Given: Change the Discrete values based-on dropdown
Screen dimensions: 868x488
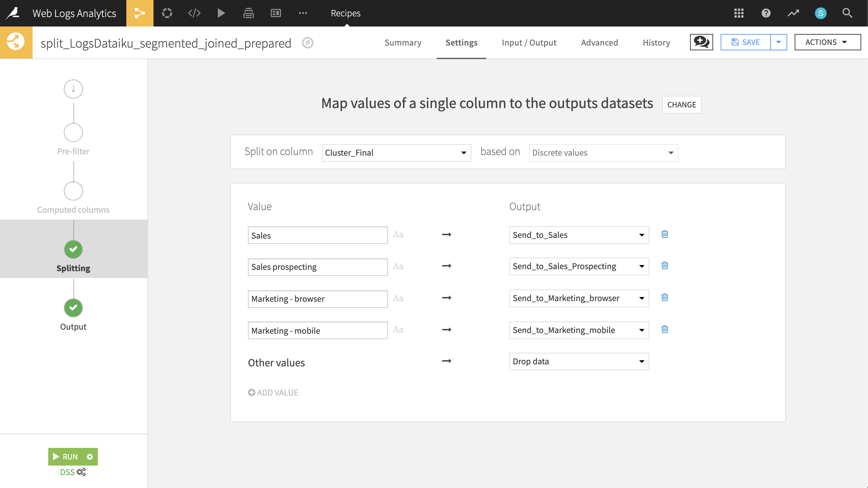Looking at the screenshot, I should coord(603,153).
